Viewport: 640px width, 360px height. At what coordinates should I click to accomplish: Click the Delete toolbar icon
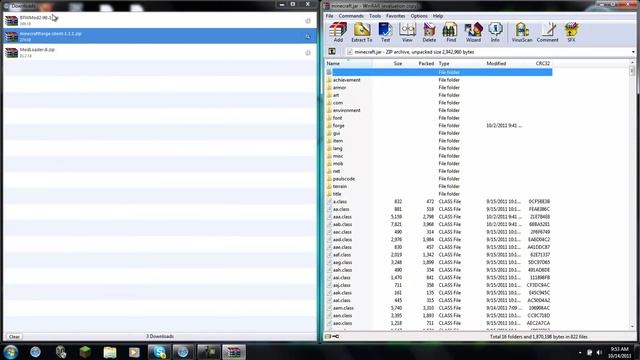pyautogui.click(x=429, y=32)
